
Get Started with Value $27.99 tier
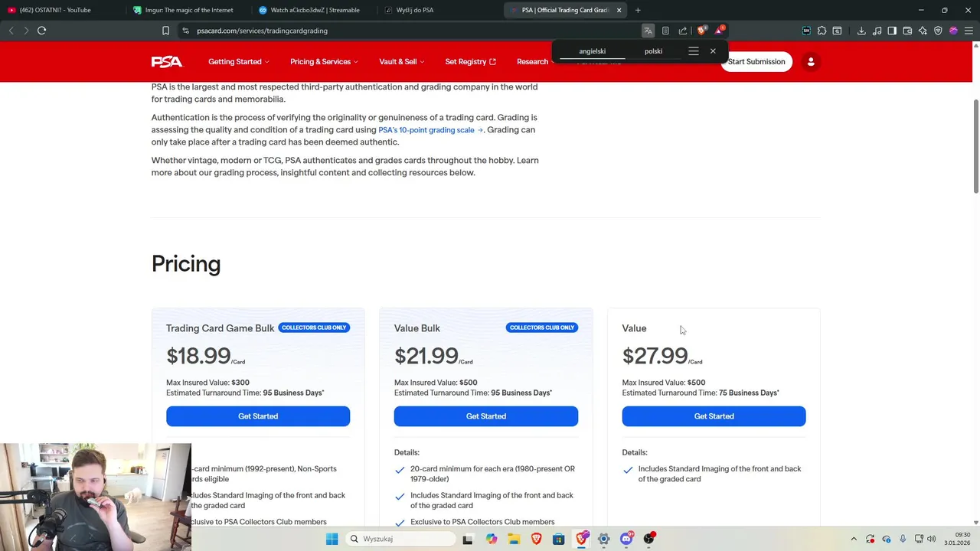(x=714, y=416)
